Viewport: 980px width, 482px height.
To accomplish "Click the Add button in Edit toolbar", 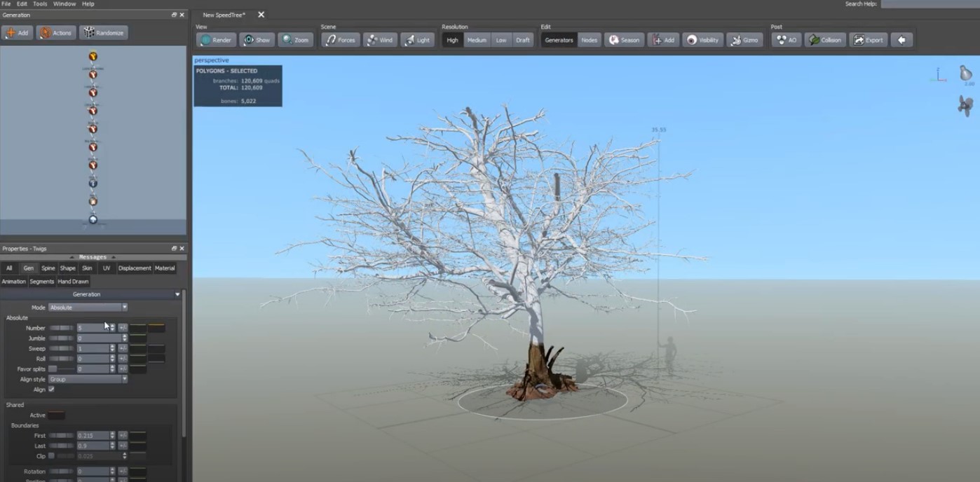I will 663,40.
